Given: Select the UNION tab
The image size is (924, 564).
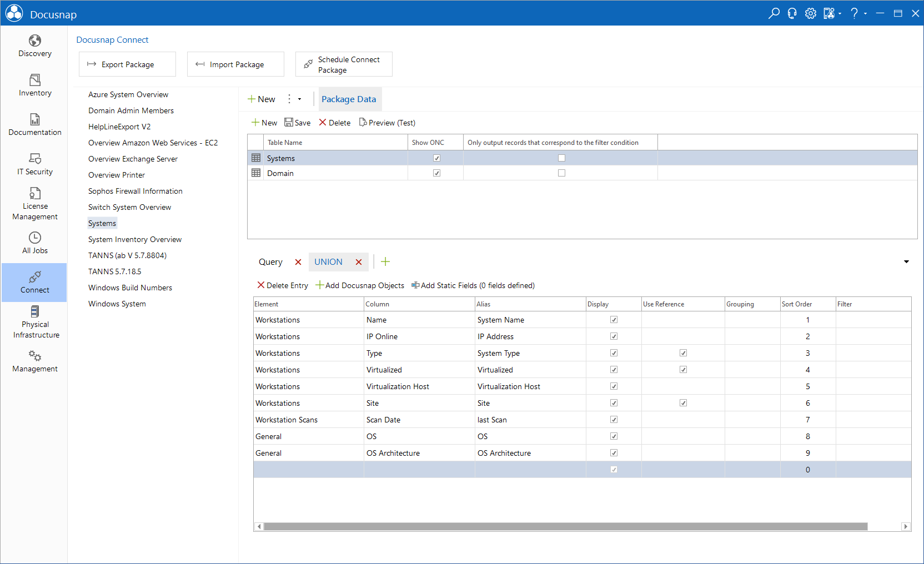Looking at the screenshot, I should point(328,261).
